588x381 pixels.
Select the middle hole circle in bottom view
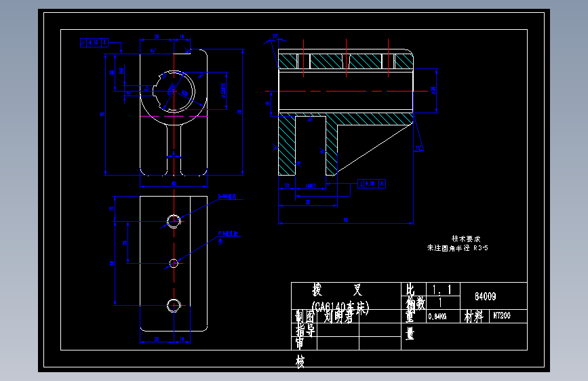click(174, 264)
